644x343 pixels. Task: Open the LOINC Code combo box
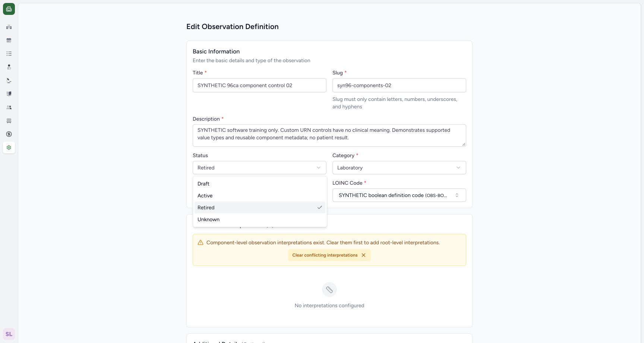[x=399, y=195]
